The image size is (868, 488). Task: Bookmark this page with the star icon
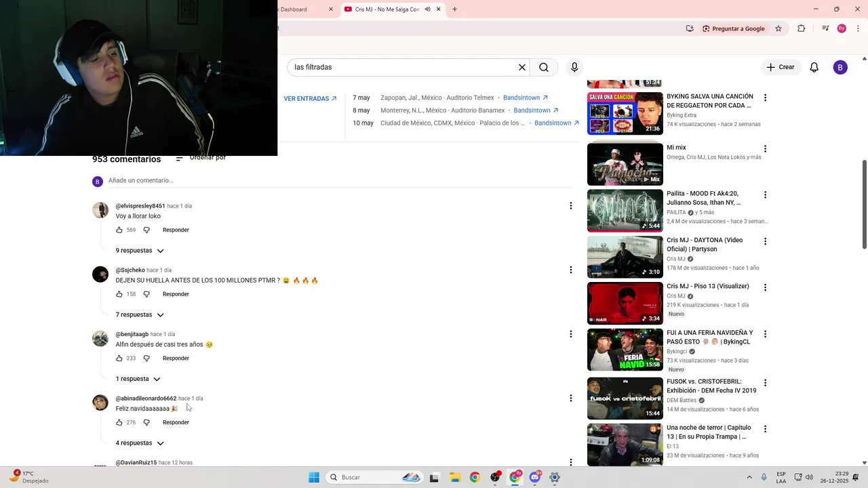778,28
